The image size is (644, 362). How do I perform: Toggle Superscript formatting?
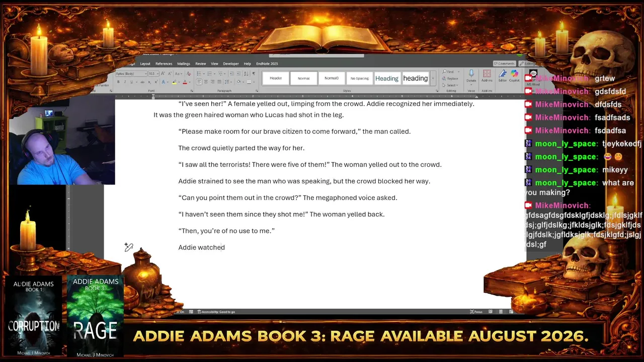tap(156, 82)
